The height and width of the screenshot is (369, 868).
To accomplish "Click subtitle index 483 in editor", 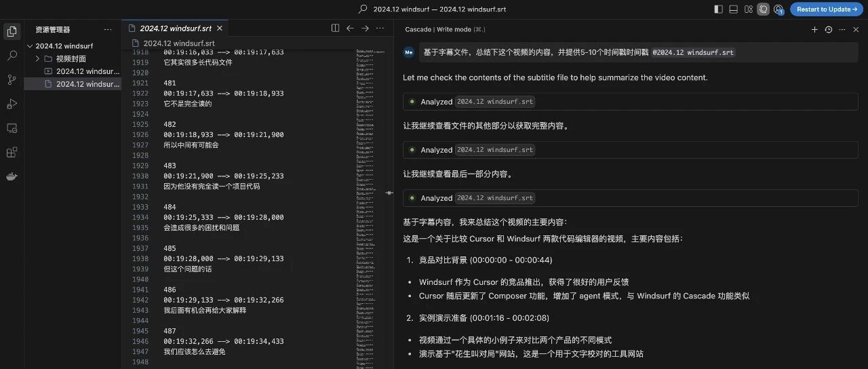I will click(x=170, y=166).
